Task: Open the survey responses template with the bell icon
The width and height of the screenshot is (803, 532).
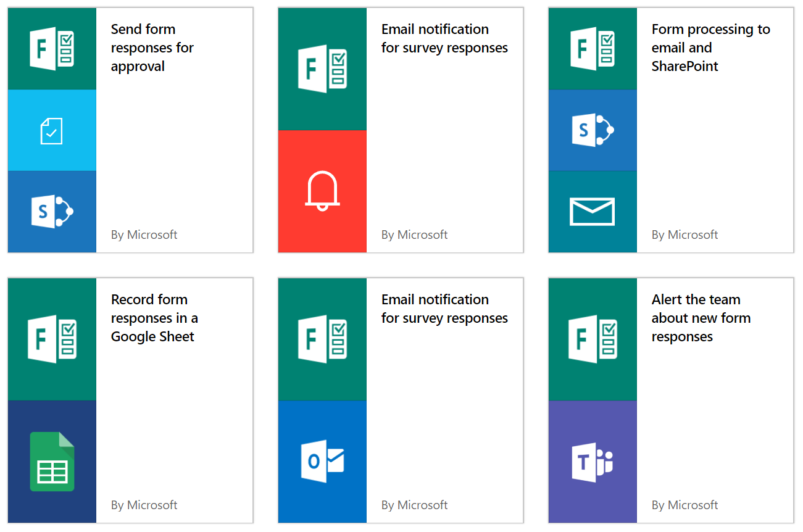Action: [444, 38]
